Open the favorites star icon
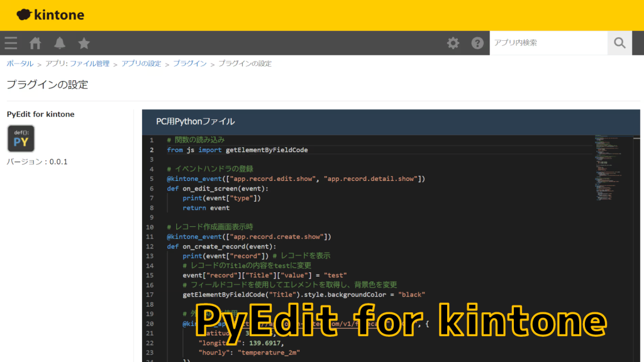Image resolution: width=644 pixels, height=362 pixels. click(84, 43)
